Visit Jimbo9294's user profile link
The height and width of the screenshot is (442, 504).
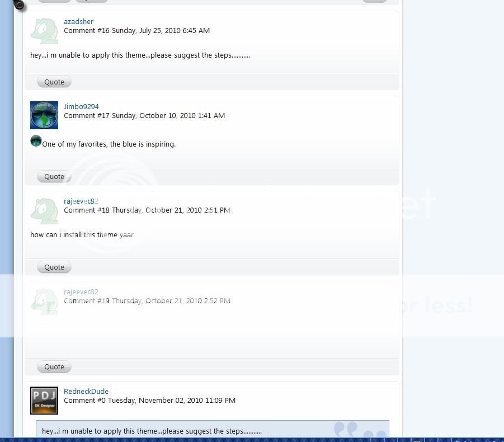click(81, 107)
